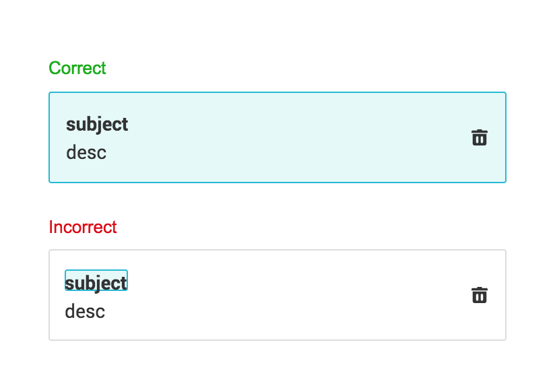
Task: Select the bold subject in the teal card
Action: point(97,125)
